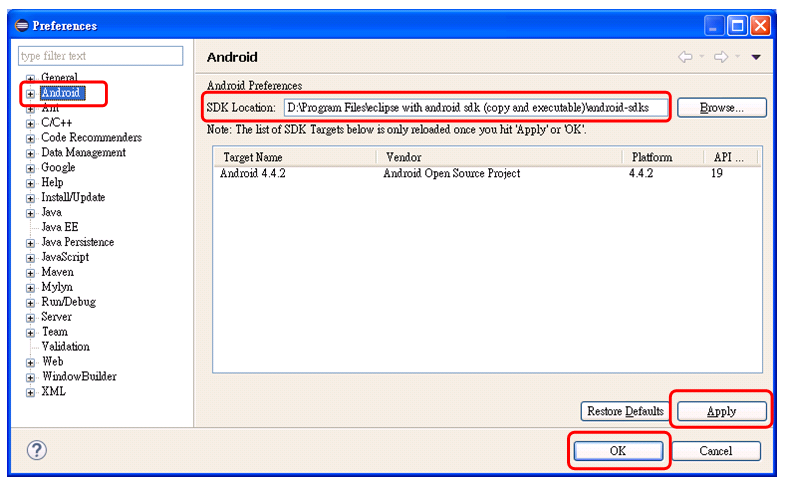Viewport: 786px width, 487px height.
Task: Expand the Team tree node
Action: point(30,333)
